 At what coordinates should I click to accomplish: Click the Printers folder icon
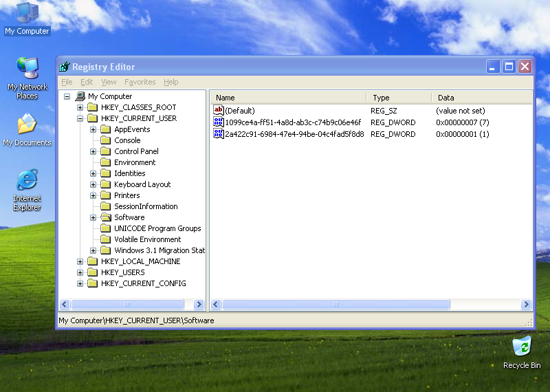point(106,195)
